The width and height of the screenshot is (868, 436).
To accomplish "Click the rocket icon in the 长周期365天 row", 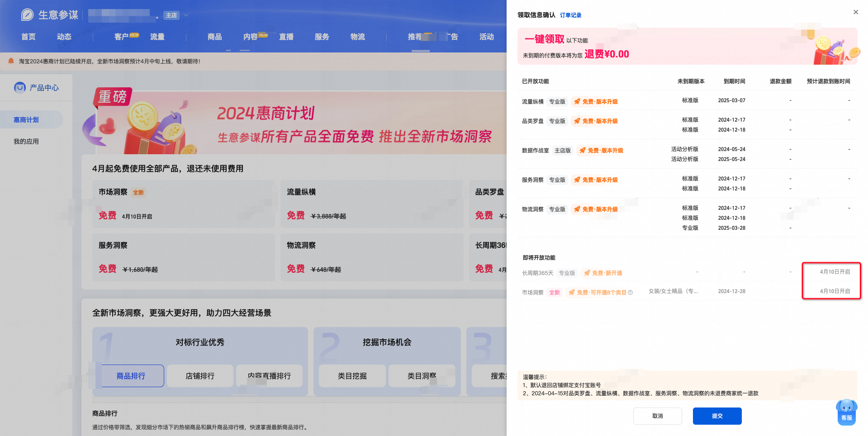I will coord(587,273).
